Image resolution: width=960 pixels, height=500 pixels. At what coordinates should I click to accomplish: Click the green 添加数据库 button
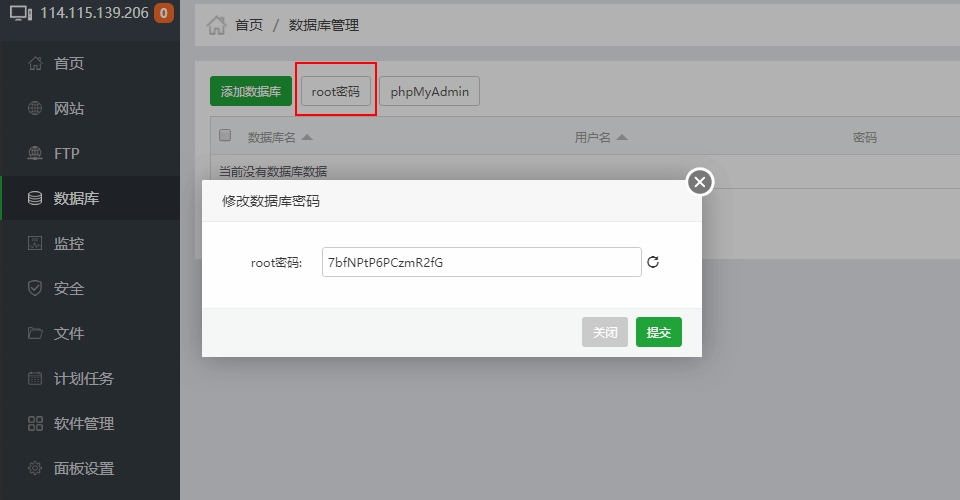[x=251, y=91]
